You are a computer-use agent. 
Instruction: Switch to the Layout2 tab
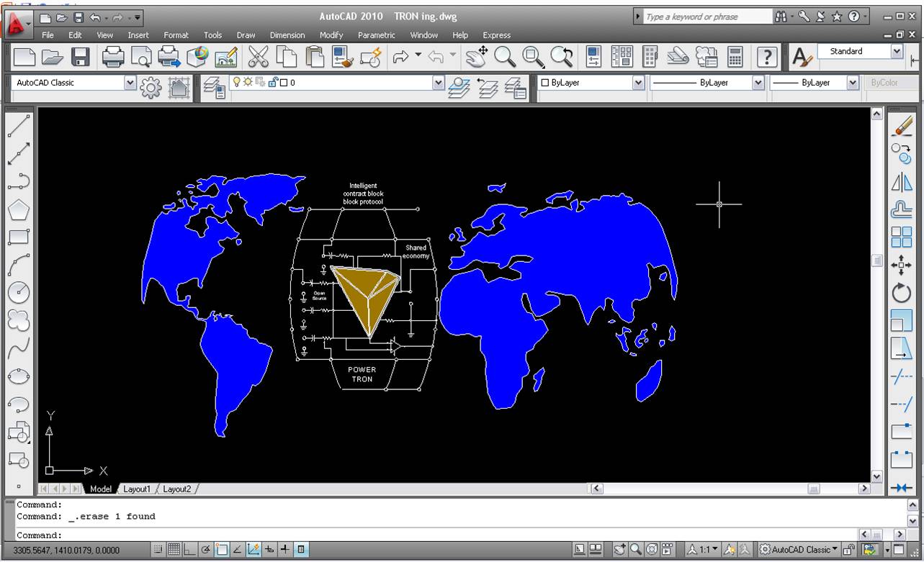177,489
